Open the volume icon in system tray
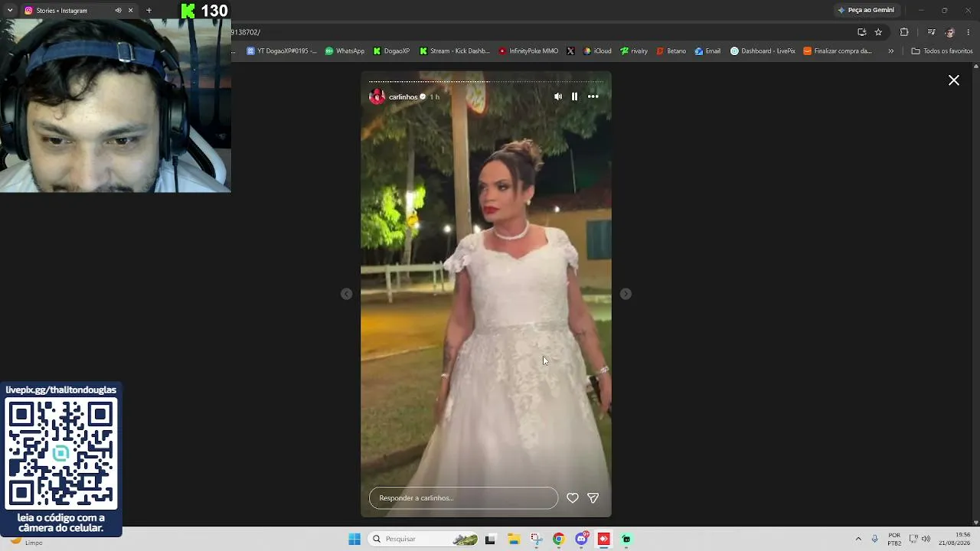 click(926, 539)
